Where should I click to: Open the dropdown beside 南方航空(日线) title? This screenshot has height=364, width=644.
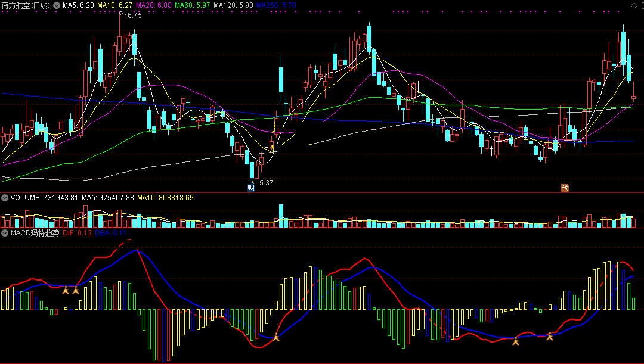point(57,6)
